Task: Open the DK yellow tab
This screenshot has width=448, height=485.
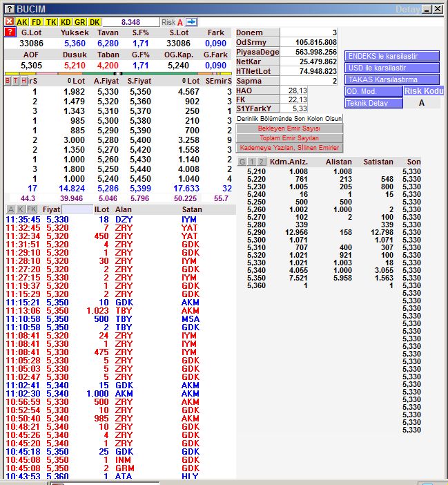Action: click(x=95, y=22)
